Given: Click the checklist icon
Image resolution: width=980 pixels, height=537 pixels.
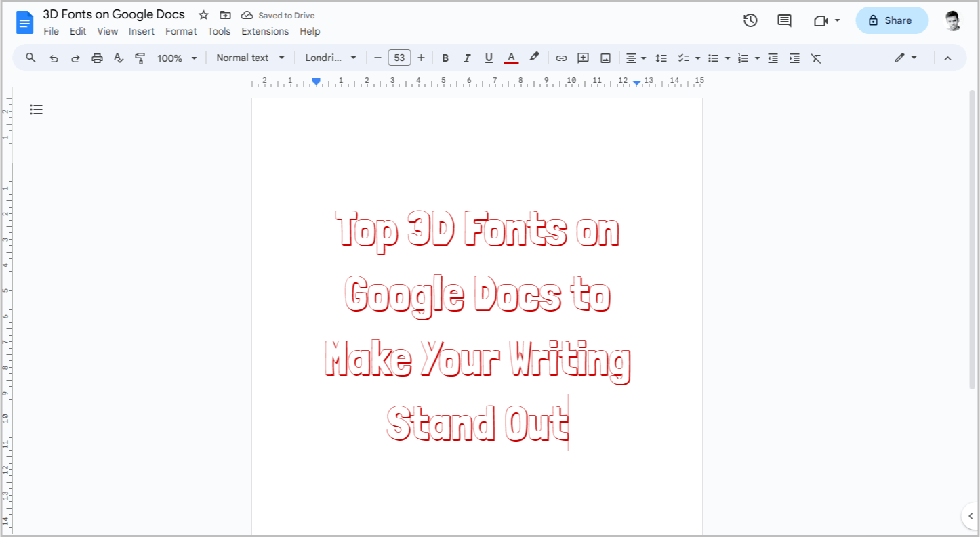Looking at the screenshot, I should click(684, 58).
